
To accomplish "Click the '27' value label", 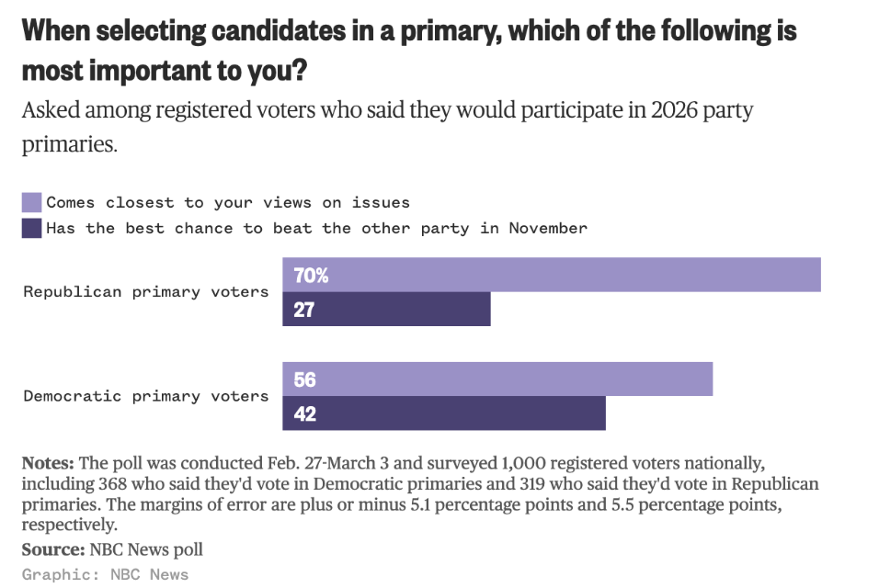I will (x=304, y=310).
